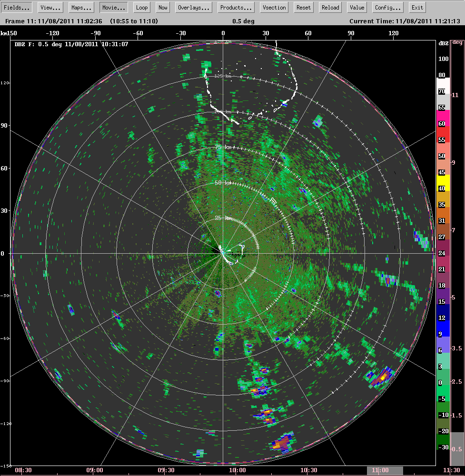Open the Maps... selection panel
This screenshot has height=476, width=465.
click(81, 8)
